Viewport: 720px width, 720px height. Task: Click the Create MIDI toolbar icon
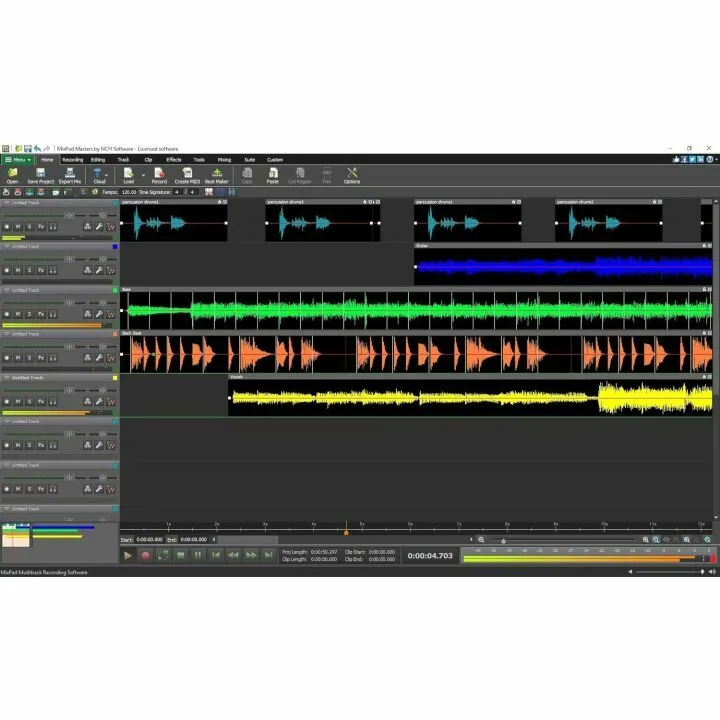coord(187,175)
